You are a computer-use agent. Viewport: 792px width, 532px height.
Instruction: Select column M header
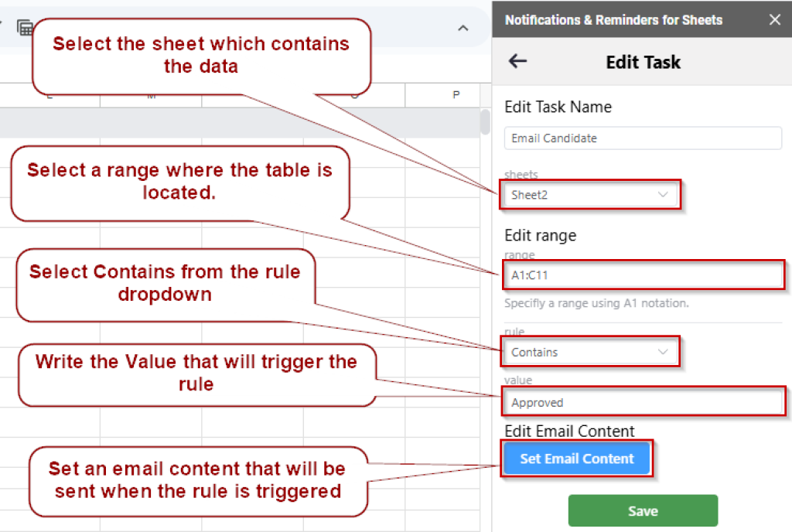click(152, 94)
